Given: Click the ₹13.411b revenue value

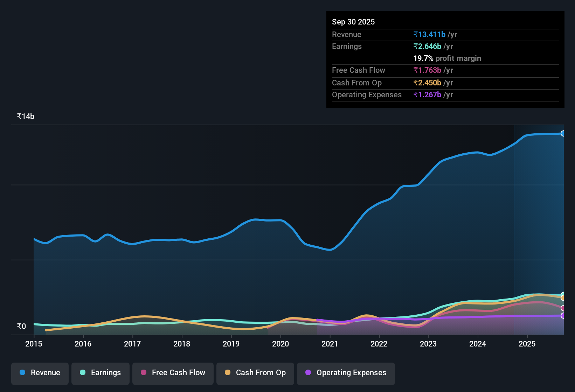Looking at the screenshot, I should coord(430,34).
